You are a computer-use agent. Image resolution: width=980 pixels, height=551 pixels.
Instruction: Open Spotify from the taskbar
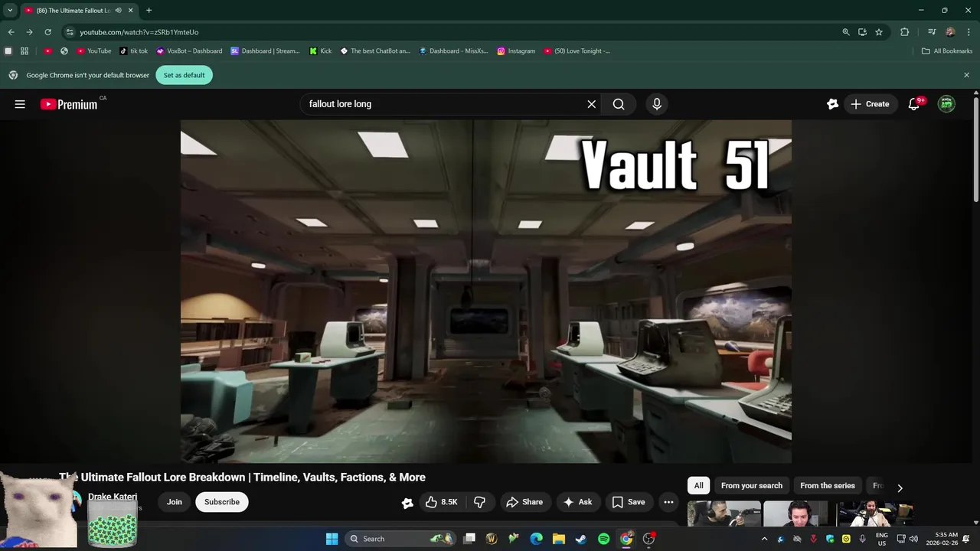pos(603,539)
